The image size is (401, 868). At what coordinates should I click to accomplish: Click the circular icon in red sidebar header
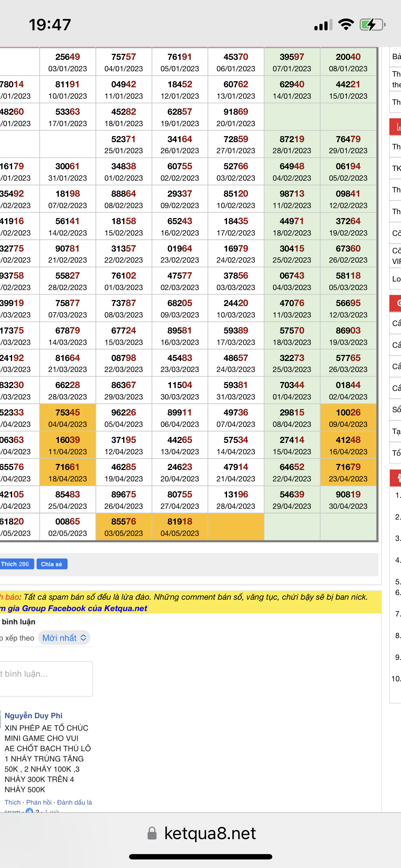tap(397, 303)
